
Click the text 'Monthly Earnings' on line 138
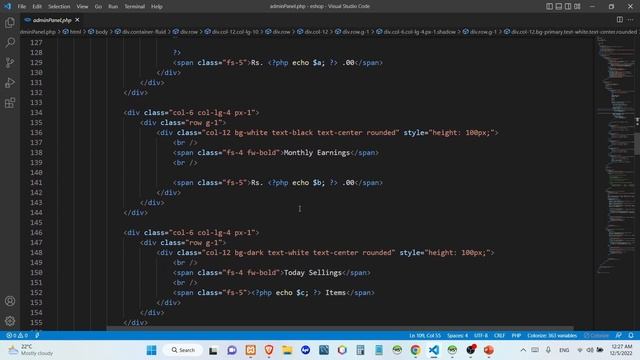click(317, 153)
